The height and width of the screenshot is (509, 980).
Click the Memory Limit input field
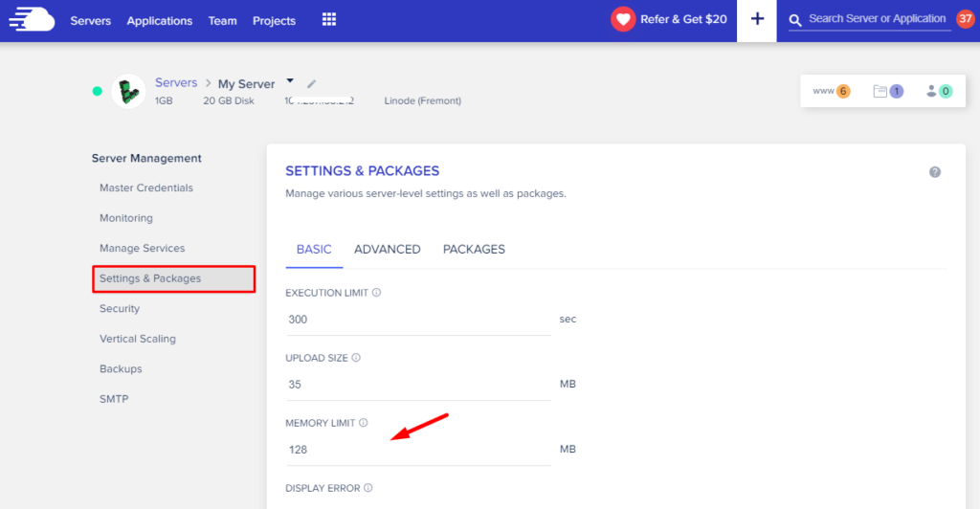[x=418, y=449]
